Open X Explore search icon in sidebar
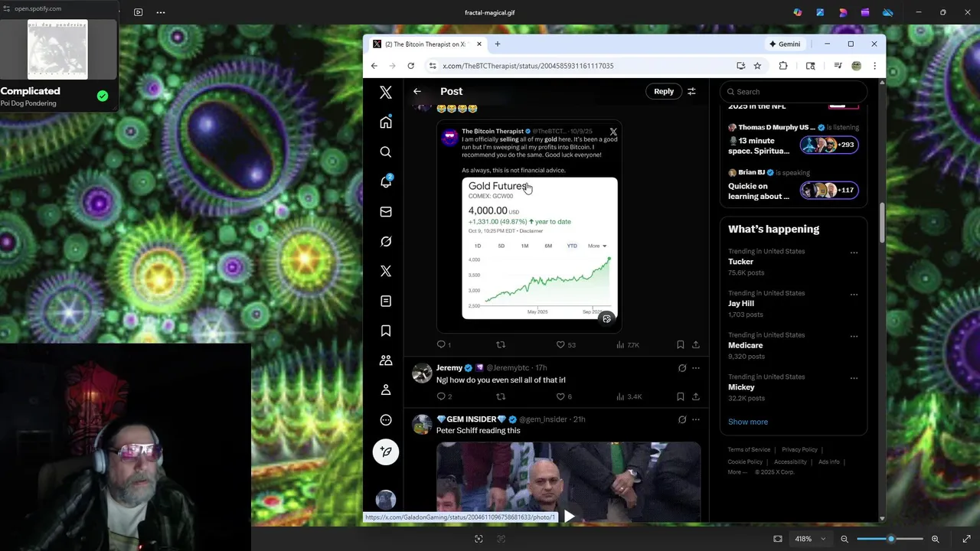Viewport: 980px width, 551px height. 386,152
